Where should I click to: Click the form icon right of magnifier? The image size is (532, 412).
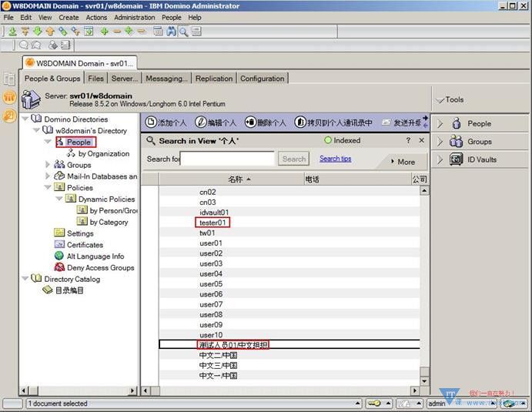(196, 32)
